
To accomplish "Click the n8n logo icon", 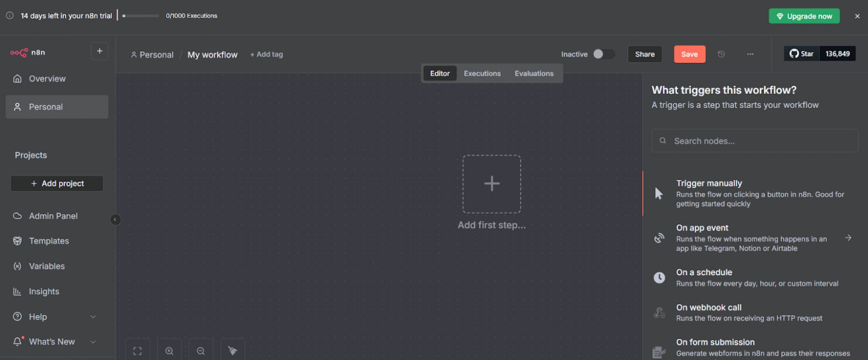I will point(19,52).
